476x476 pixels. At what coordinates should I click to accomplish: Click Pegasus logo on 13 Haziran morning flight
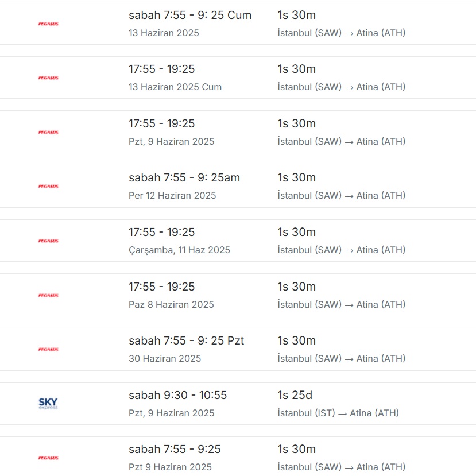(x=48, y=24)
